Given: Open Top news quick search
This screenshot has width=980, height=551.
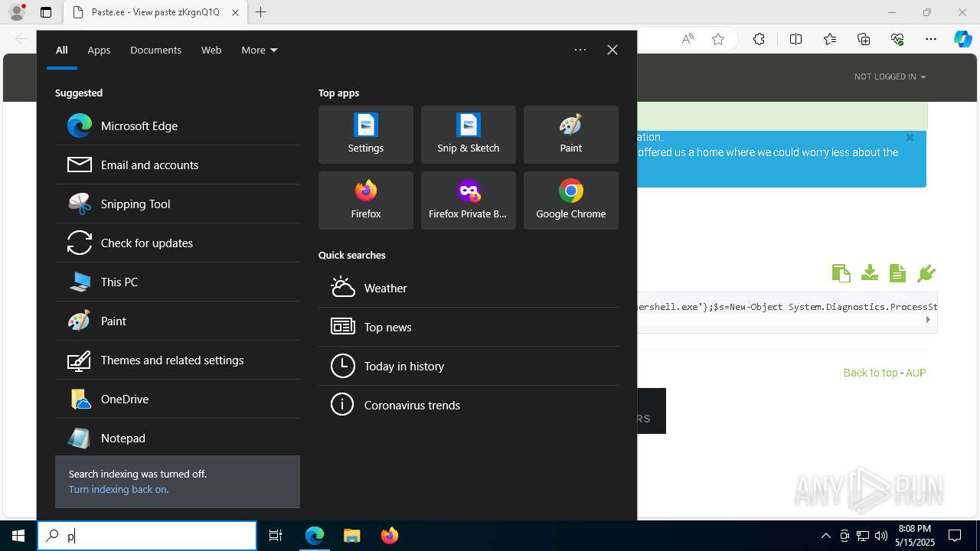Looking at the screenshot, I should 469,327.
